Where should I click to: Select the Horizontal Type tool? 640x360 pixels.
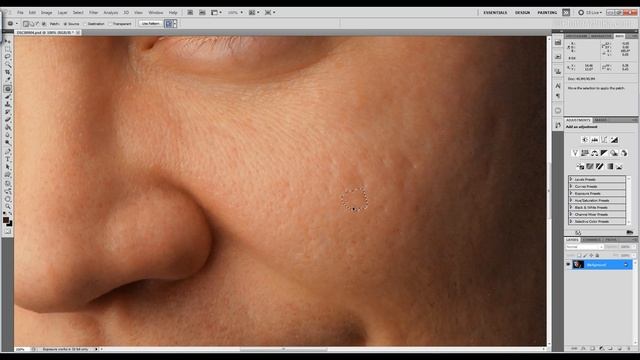click(x=8, y=159)
